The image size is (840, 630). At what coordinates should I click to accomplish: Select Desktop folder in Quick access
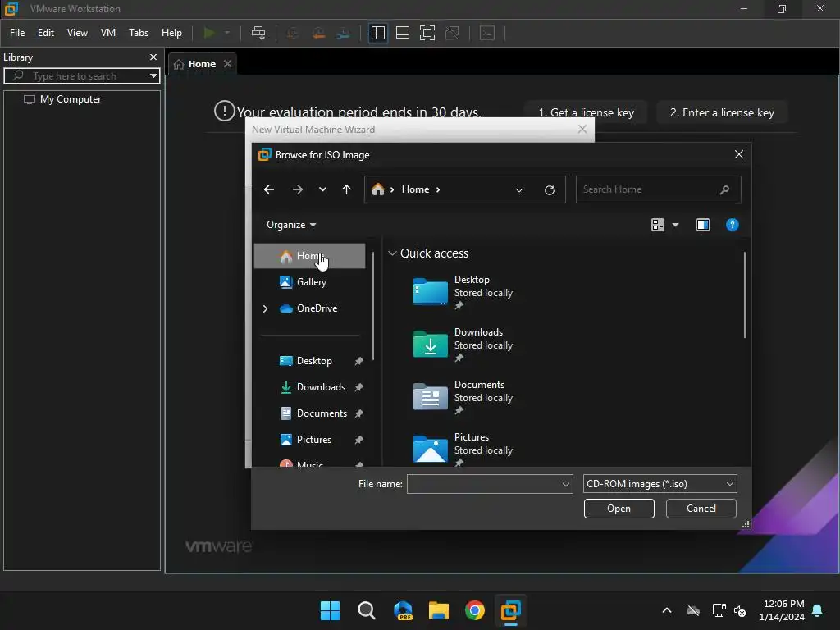463,293
